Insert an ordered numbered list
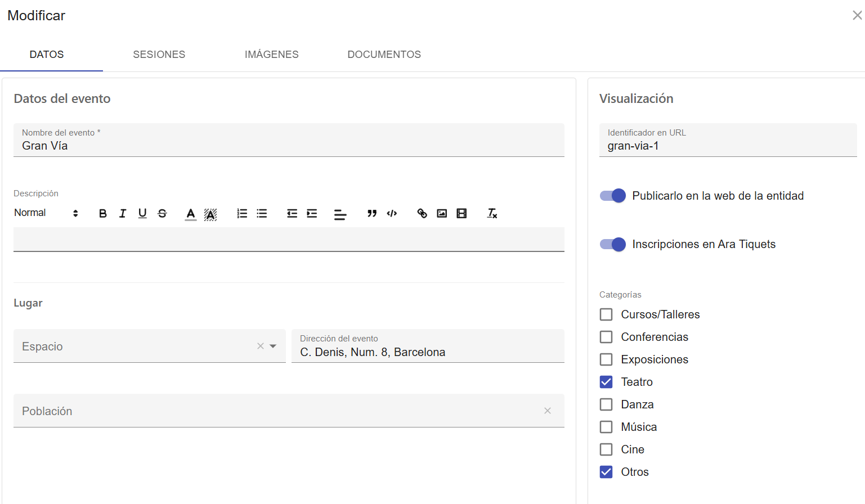865x504 pixels. [242, 213]
